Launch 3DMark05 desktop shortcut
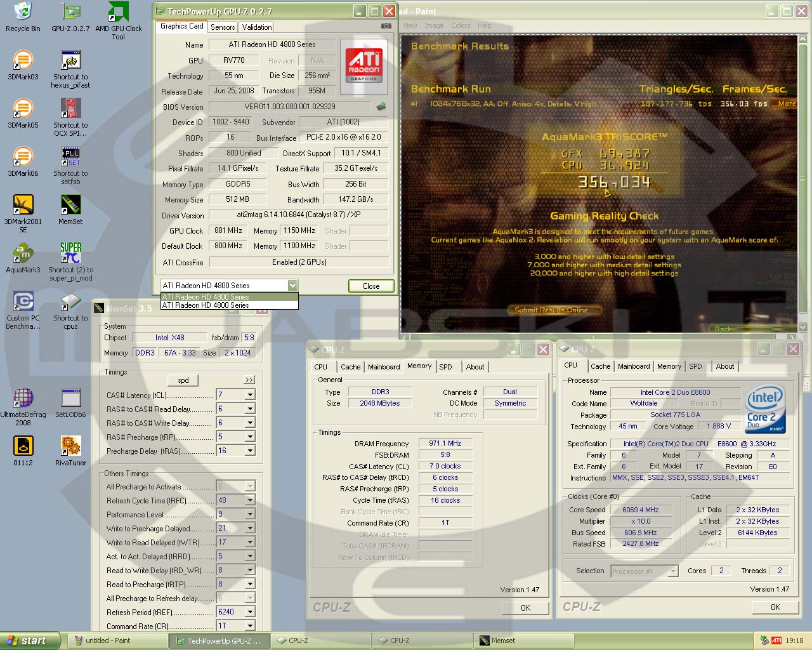Image resolution: width=812 pixels, height=650 pixels. click(x=23, y=113)
